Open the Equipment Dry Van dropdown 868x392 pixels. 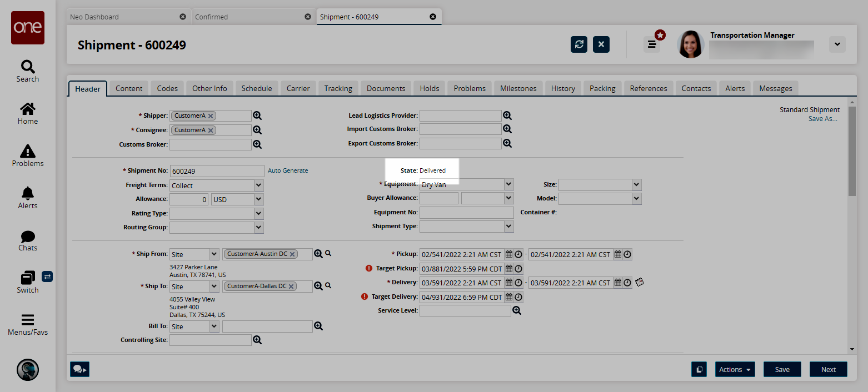pos(508,184)
